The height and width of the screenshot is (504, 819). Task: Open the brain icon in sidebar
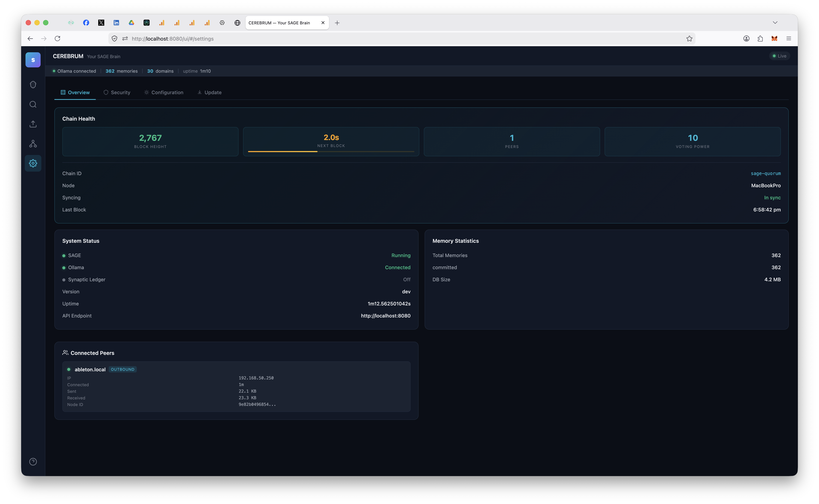pyautogui.click(x=33, y=85)
